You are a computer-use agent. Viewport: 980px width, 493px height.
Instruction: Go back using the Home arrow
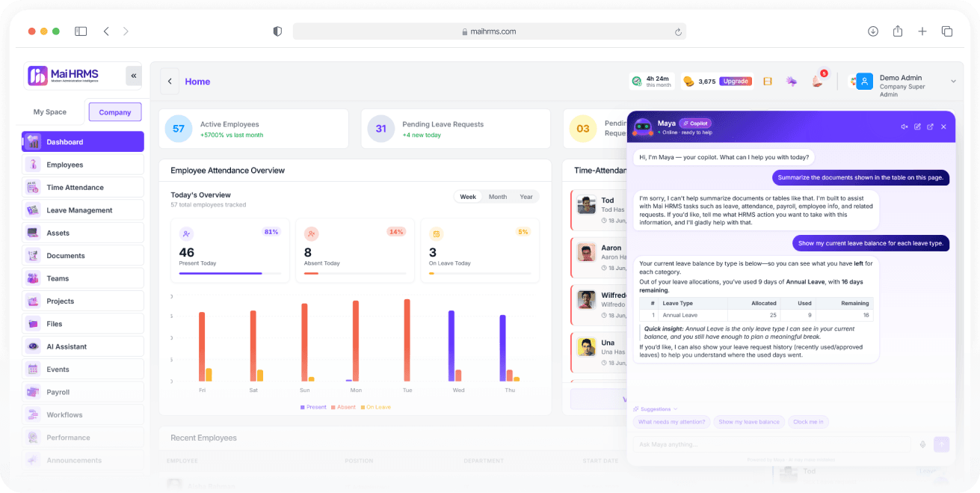point(169,82)
